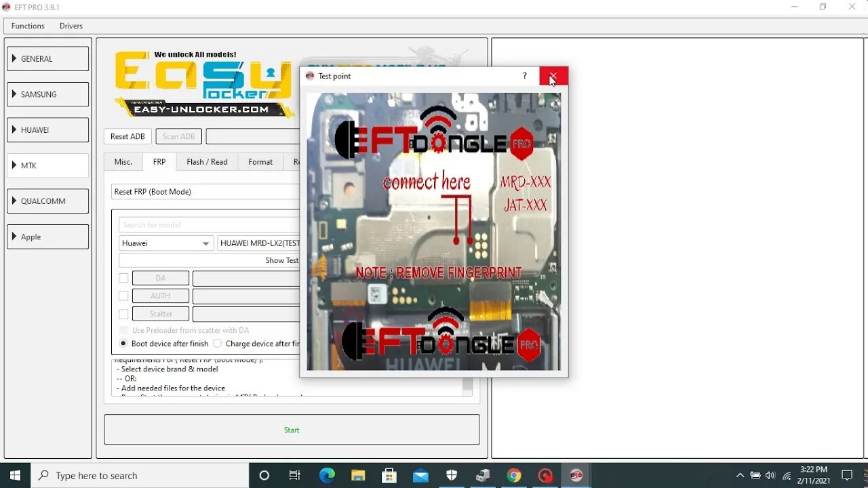The height and width of the screenshot is (488, 868).
Task: Click the EFT PRO title bar icon
Action: pyautogui.click(x=7, y=7)
